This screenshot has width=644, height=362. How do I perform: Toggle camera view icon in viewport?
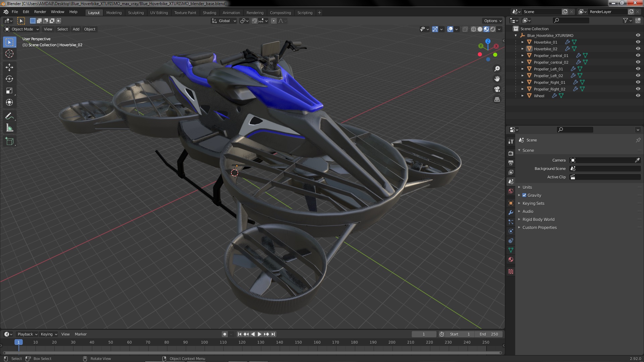click(x=497, y=89)
